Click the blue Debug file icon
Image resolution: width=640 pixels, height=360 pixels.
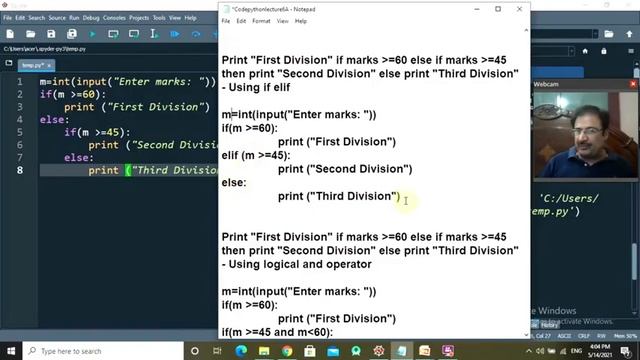click(175, 34)
